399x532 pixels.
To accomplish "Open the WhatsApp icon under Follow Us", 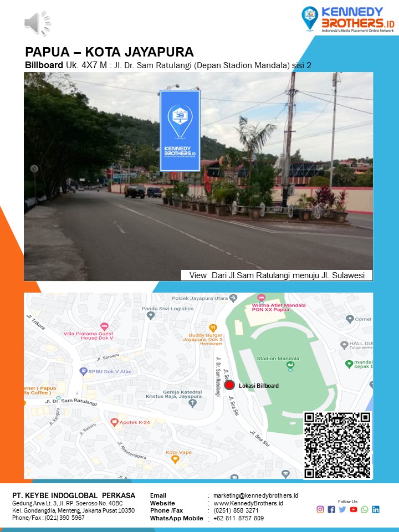I will tap(365, 509).
